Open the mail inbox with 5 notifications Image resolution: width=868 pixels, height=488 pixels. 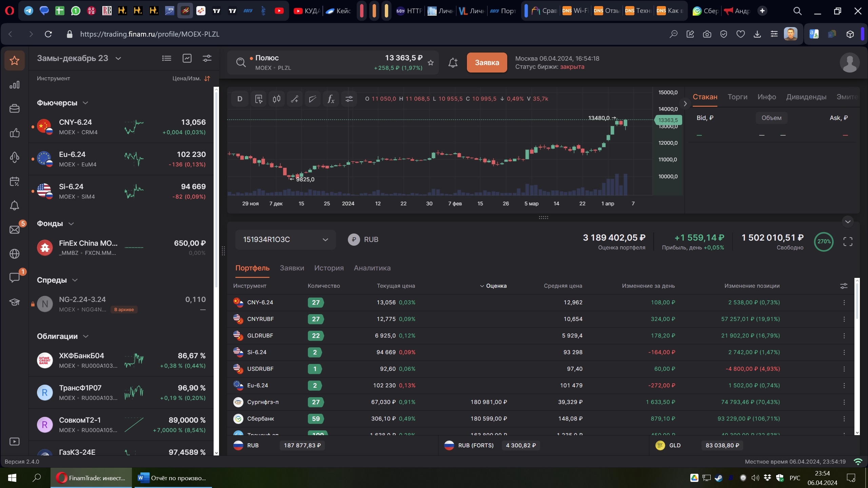[14, 229]
